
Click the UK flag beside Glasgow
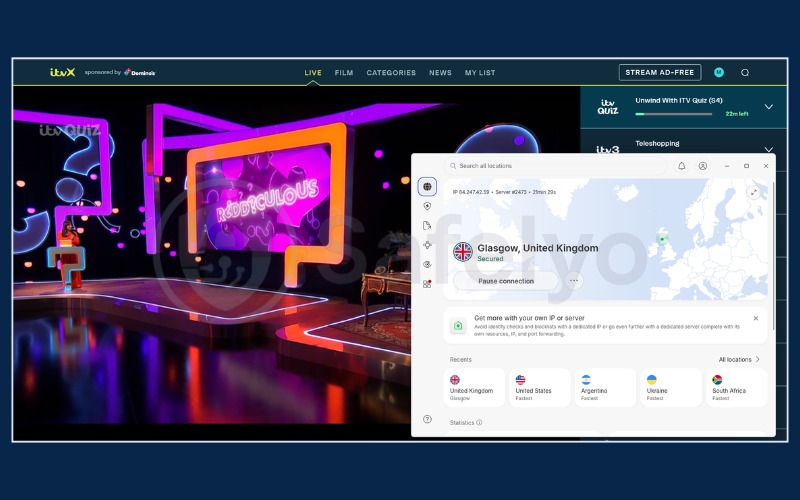tap(463, 252)
